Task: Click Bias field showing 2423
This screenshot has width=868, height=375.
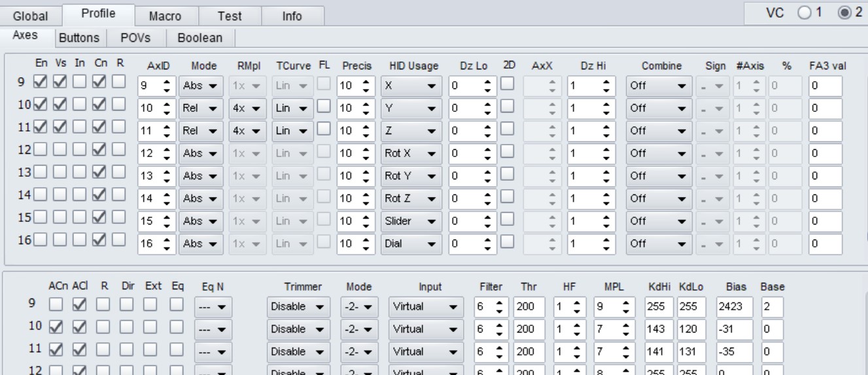Action: pyautogui.click(x=734, y=306)
